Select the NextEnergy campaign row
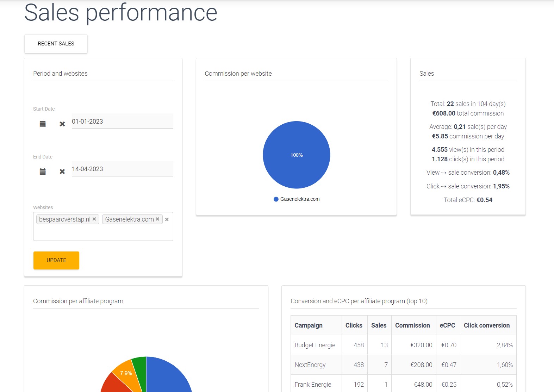Image resolution: width=554 pixels, height=392 pixels. tap(404, 365)
